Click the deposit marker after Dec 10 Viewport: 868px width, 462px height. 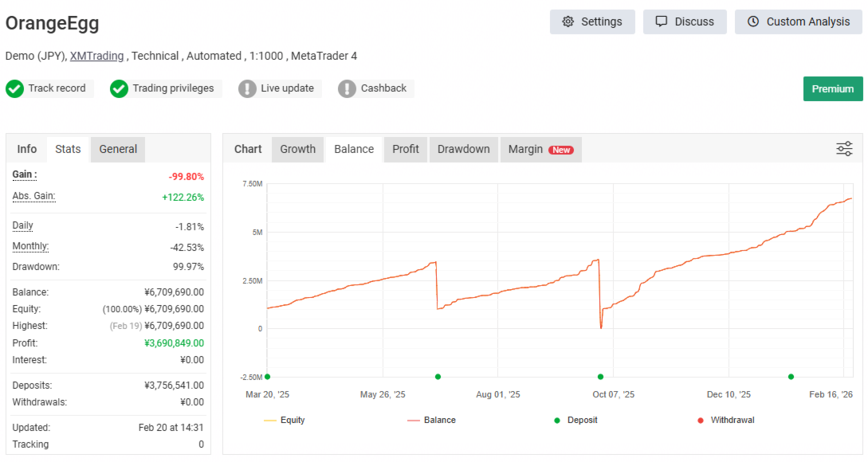tap(791, 377)
